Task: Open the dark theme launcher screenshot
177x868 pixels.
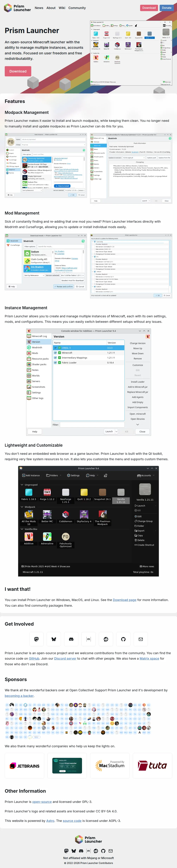Action: pyautogui.click(x=88, y=521)
